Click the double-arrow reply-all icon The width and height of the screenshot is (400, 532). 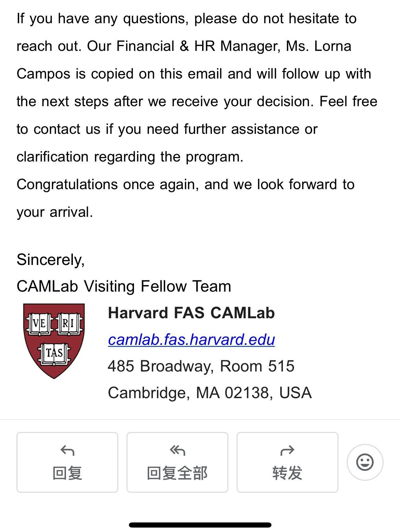click(177, 451)
